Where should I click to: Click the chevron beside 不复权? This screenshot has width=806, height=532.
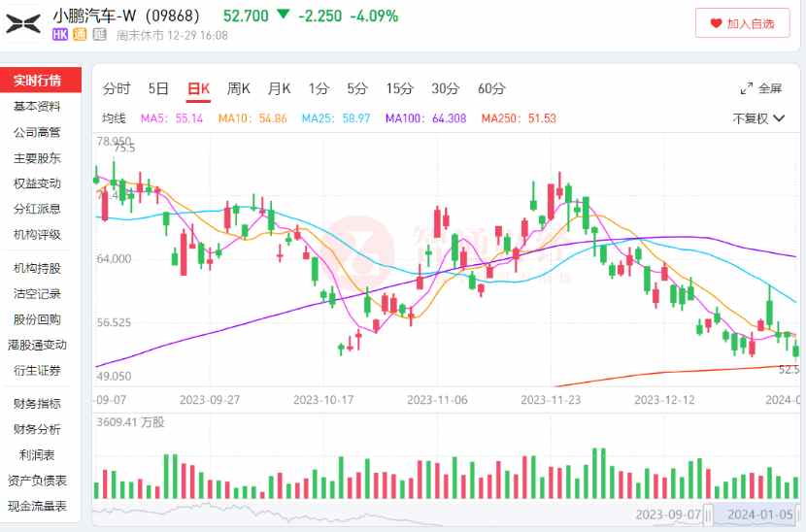[779, 118]
